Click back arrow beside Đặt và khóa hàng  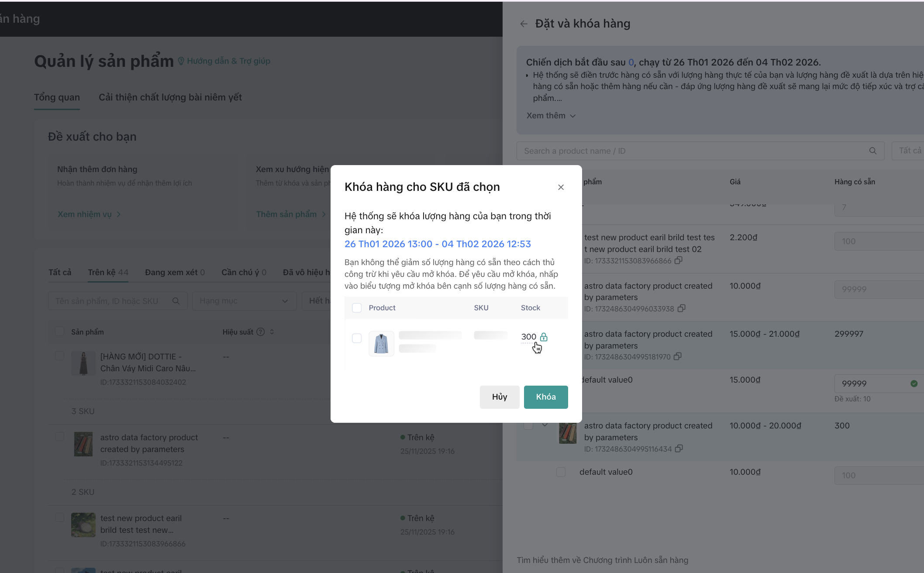[x=524, y=24]
